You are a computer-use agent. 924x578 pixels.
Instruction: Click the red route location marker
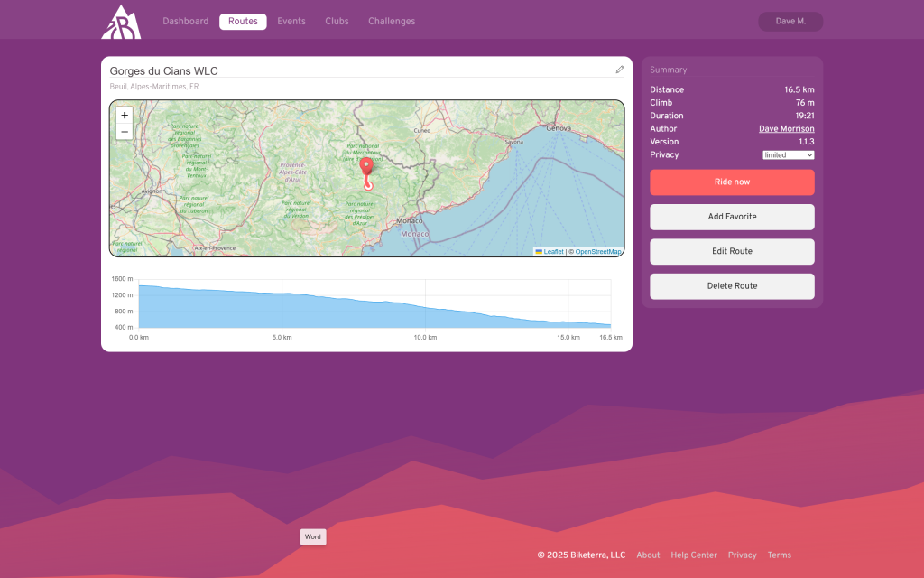[x=366, y=168]
